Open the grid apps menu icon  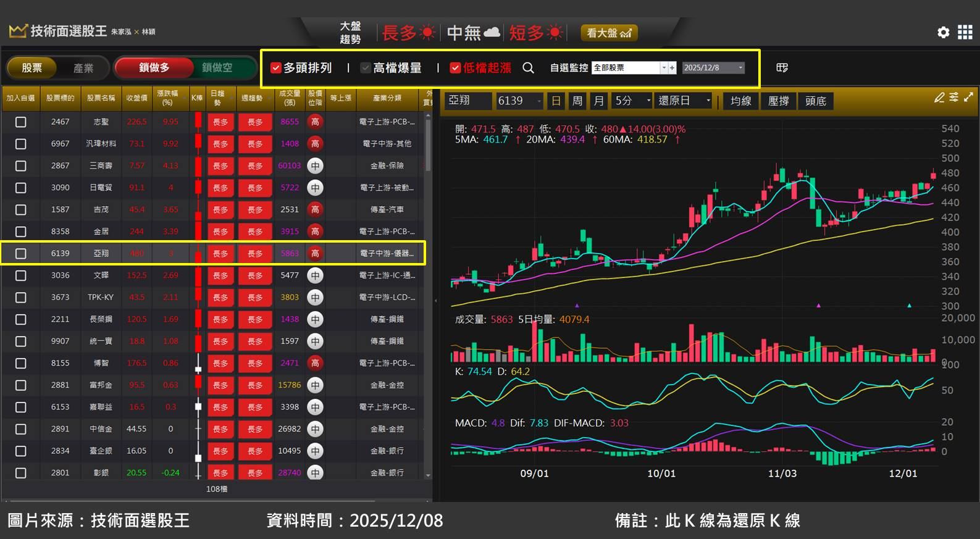(x=965, y=32)
